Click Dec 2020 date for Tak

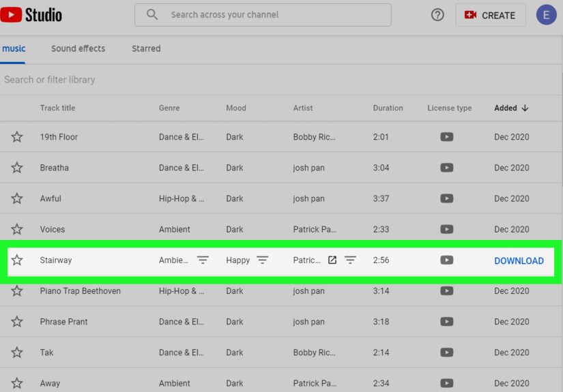(512, 352)
